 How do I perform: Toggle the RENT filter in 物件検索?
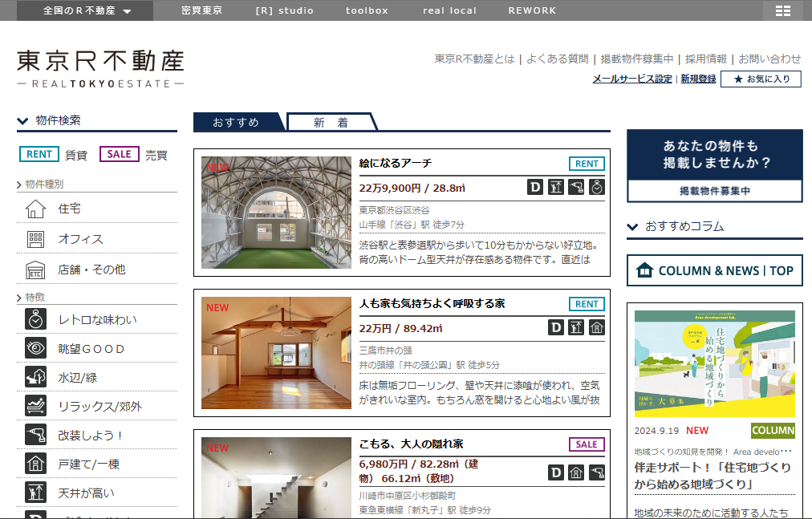pyautogui.click(x=39, y=155)
